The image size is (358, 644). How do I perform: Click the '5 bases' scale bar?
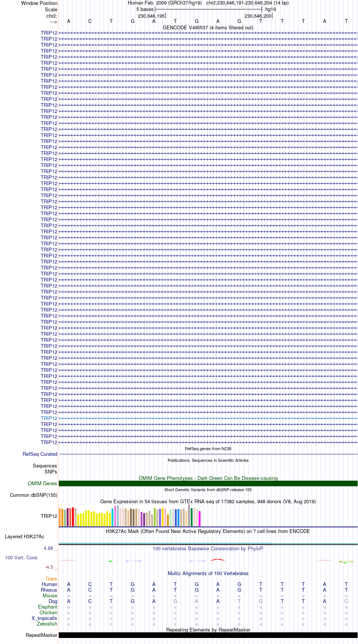[208, 9]
